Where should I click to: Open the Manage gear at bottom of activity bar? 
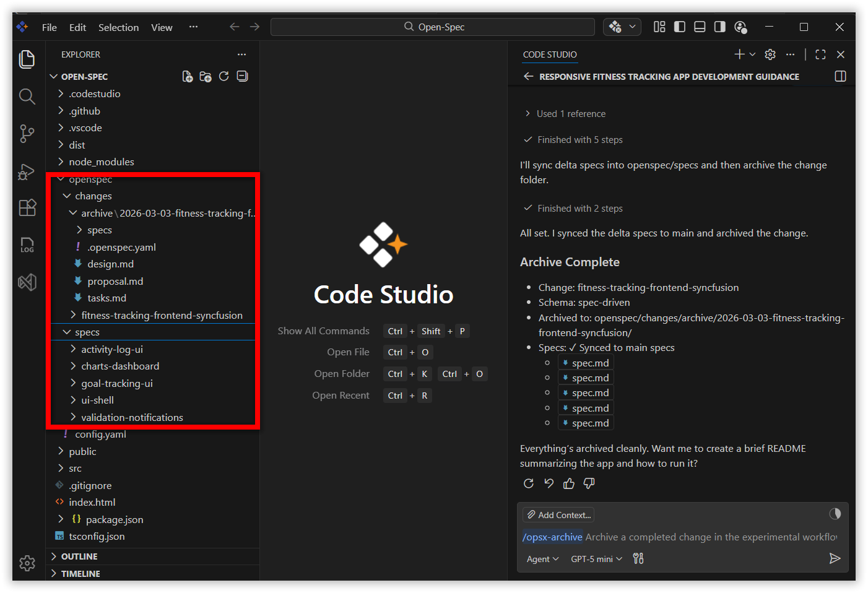pos(27,563)
